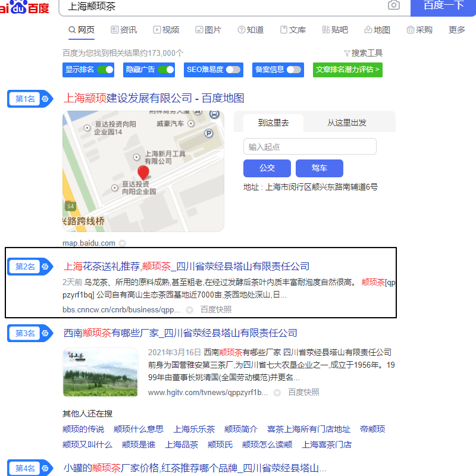Screen dimensions: 476x476
Task: Click 亘达投资向阳企业园 map marker
Action: tap(115, 188)
